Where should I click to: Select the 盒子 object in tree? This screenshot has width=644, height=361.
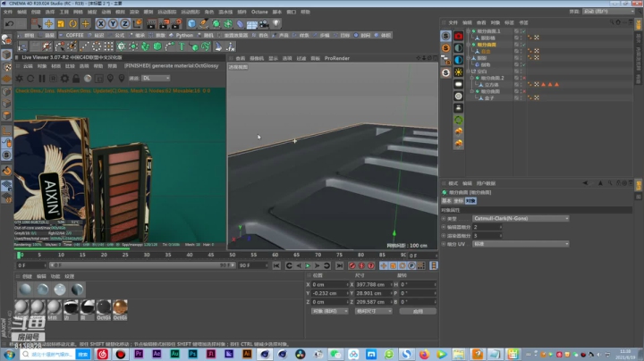[x=489, y=98]
